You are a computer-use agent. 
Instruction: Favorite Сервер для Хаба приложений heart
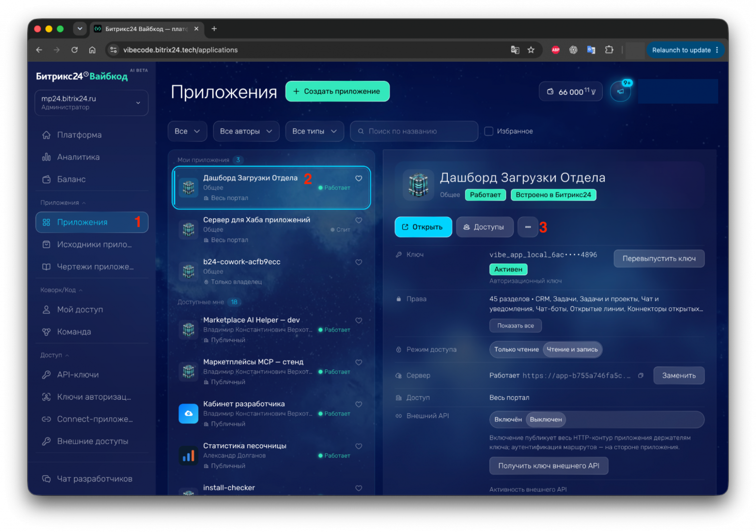coord(359,220)
